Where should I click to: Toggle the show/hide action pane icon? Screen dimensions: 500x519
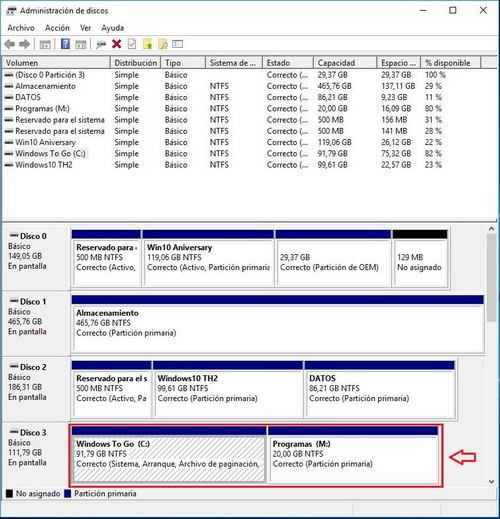point(81,44)
